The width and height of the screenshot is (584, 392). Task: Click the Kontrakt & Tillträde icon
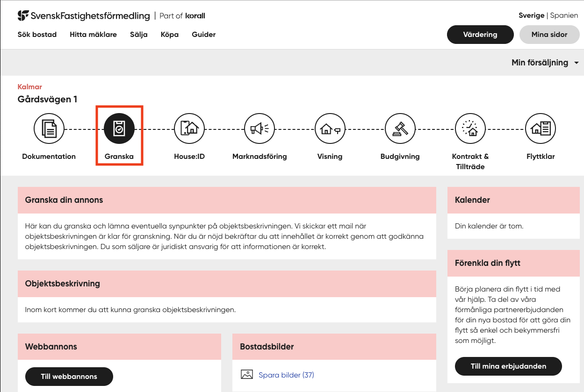coord(470,128)
